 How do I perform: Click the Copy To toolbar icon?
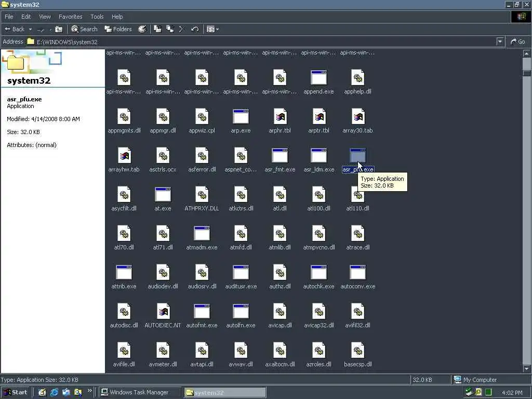pyautogui.click(x=170, y=29)
